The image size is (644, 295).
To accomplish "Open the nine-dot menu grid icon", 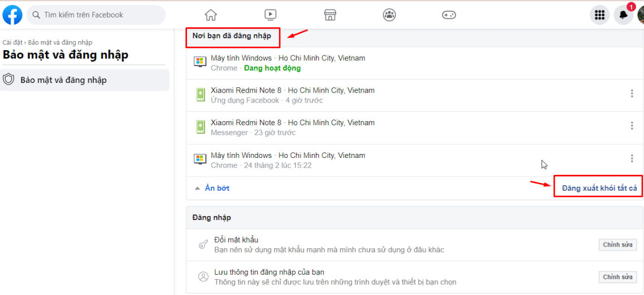I will [599, 15].
